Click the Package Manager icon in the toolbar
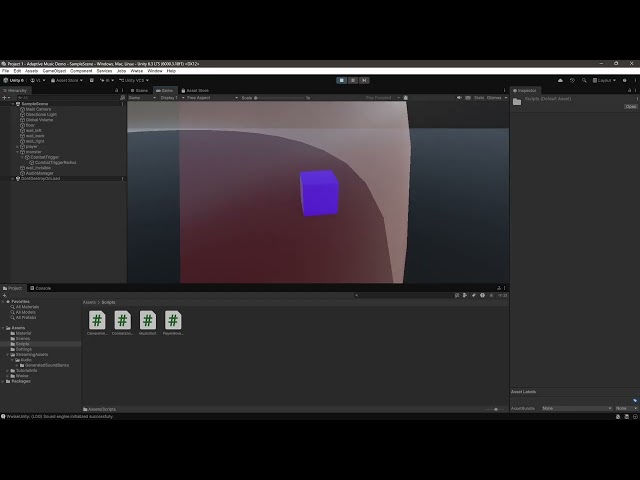Image resolution: width=640 pixels, height=480 pixels. point(92,80)
